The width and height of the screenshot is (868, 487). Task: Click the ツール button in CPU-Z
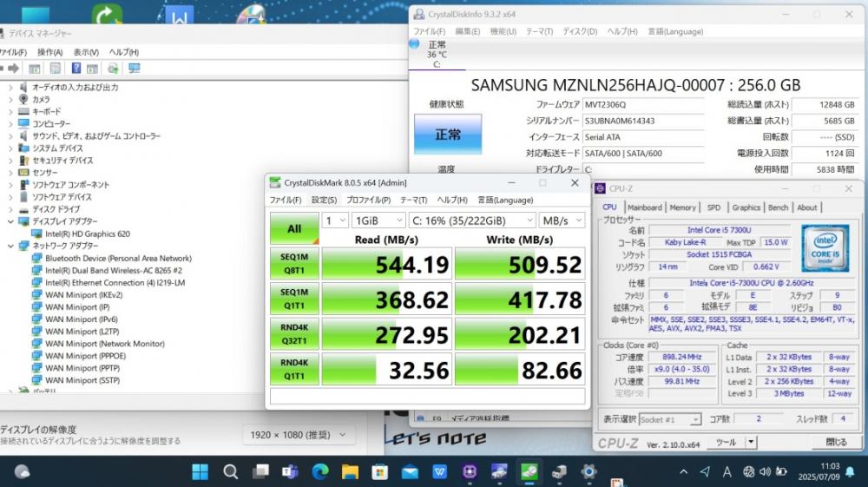726,442
